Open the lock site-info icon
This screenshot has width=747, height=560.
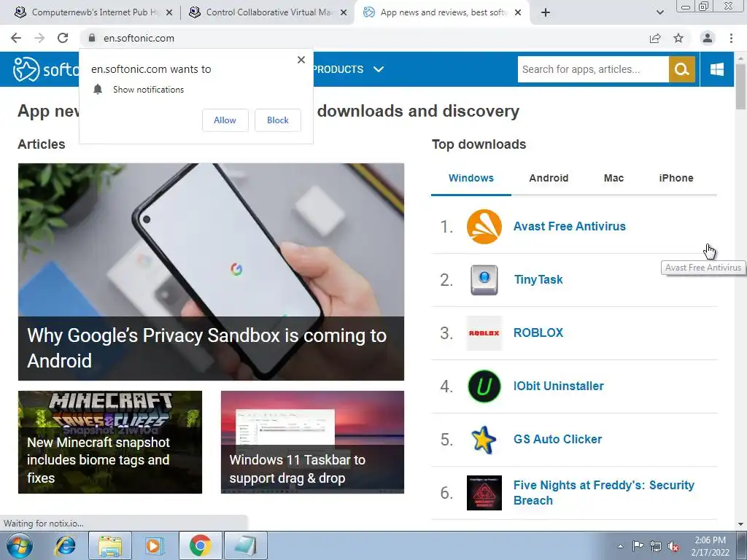[x=92, y=38]
